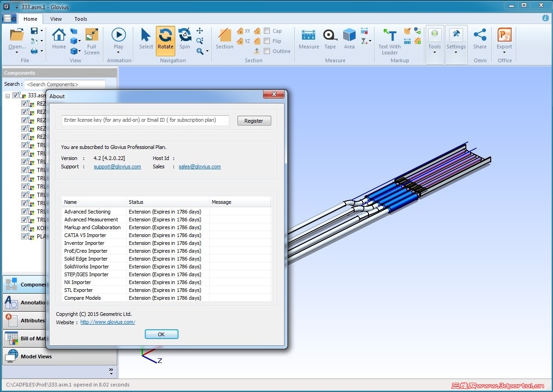Click the license key input field

point(145,120)
